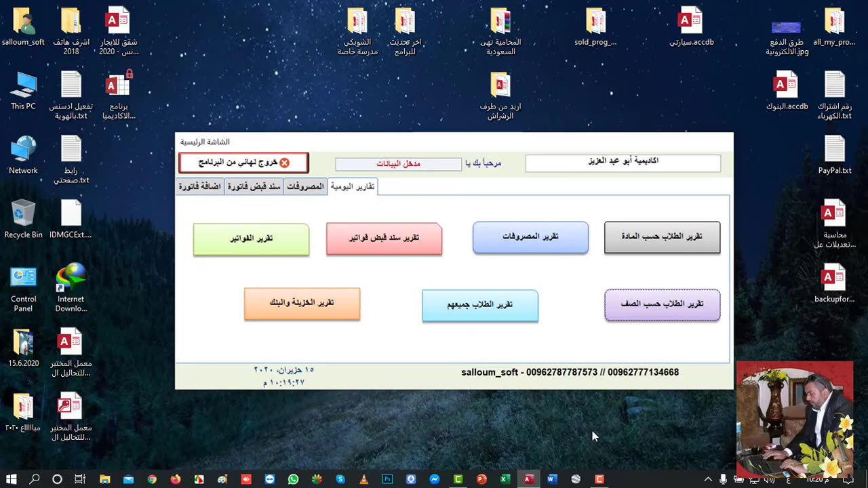
Task: Click the ١٥ حزيران، ٢٠٢٠ date text
Action: click(284, 370)
